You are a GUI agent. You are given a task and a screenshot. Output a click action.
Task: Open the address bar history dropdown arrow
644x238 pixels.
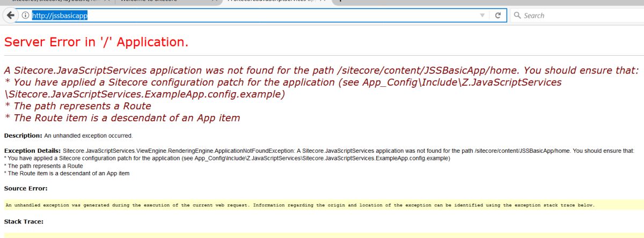(482, 16)
